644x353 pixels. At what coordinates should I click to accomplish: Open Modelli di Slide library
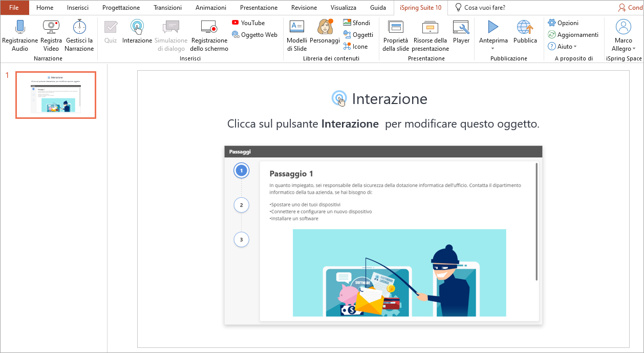pos(297,27)
